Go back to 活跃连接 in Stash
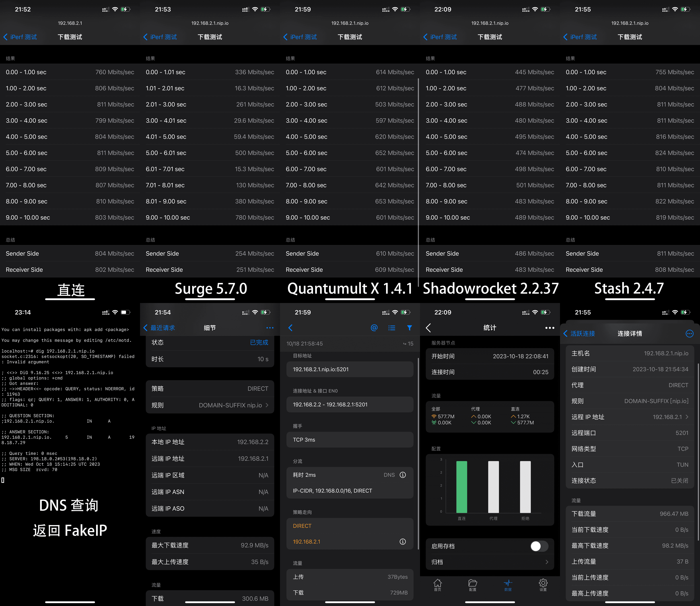This screenshot has height=606, width=700. point(579,333)
